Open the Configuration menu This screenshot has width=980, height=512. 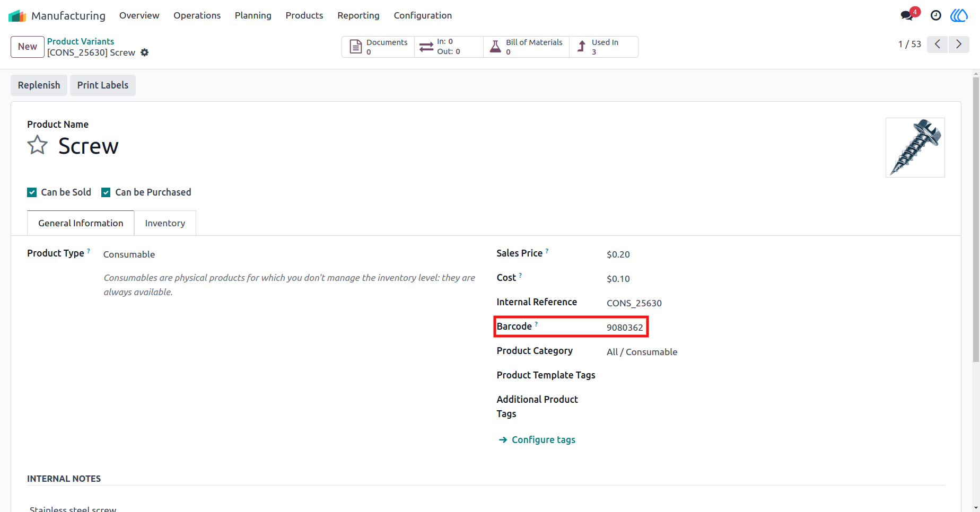pyautogui.click(x=423, y=15)
